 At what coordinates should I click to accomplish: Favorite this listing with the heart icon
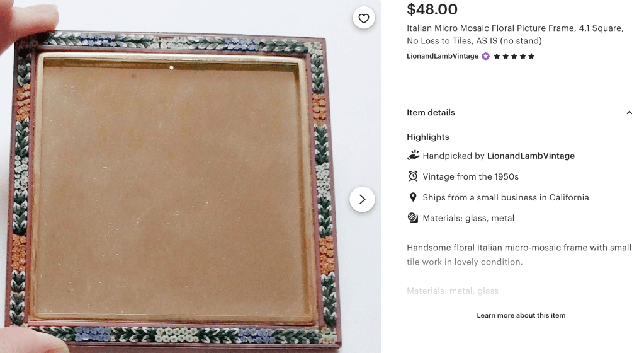point(364,18)
